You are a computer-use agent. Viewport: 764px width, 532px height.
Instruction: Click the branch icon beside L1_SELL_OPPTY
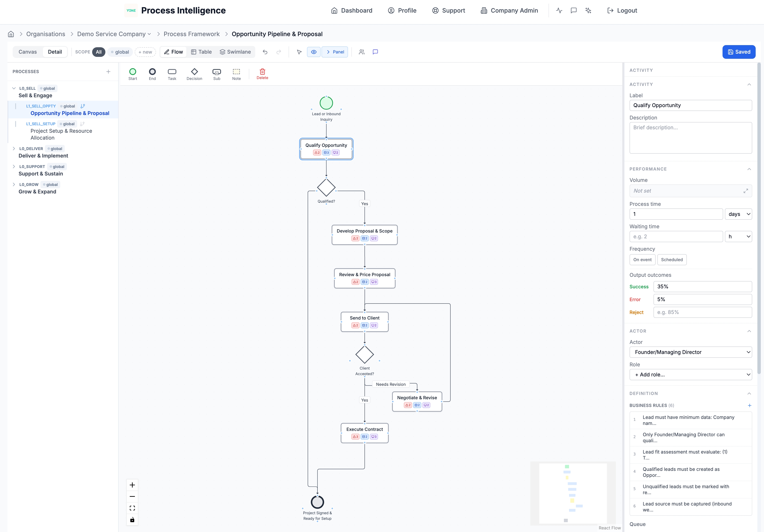[83, 106]
